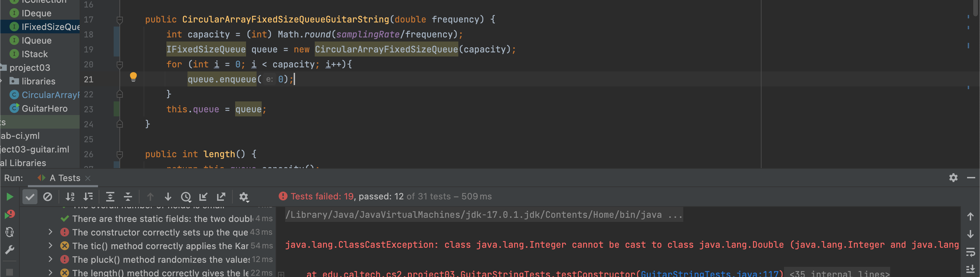Select the A Tests run tab

point(65,178)
